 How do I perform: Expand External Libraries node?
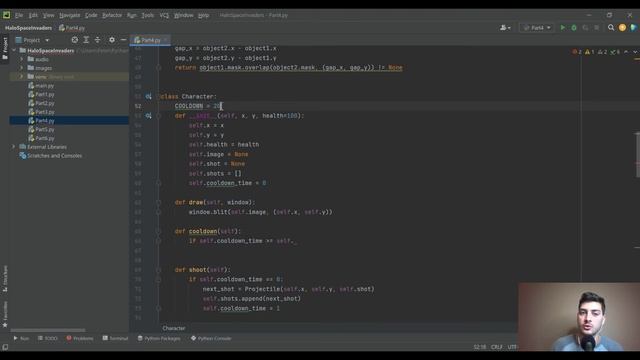tap(14, 147)
